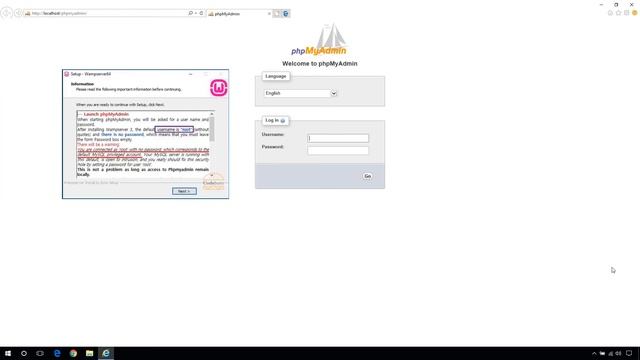Select the active Internet Explorer taskbar icon
Screen dimensions: 640x360
coord(106,353)
